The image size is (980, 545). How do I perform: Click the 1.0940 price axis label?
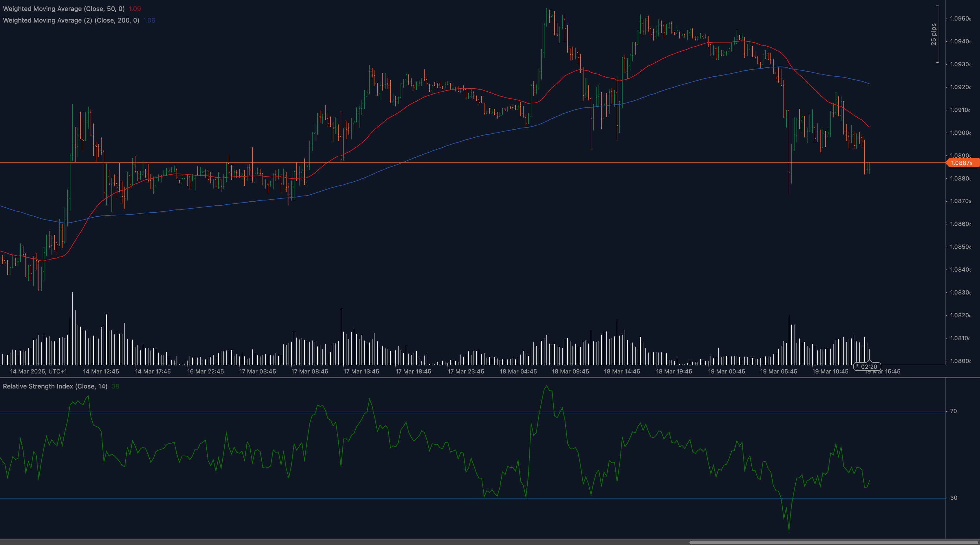click(x=961, y=41)
